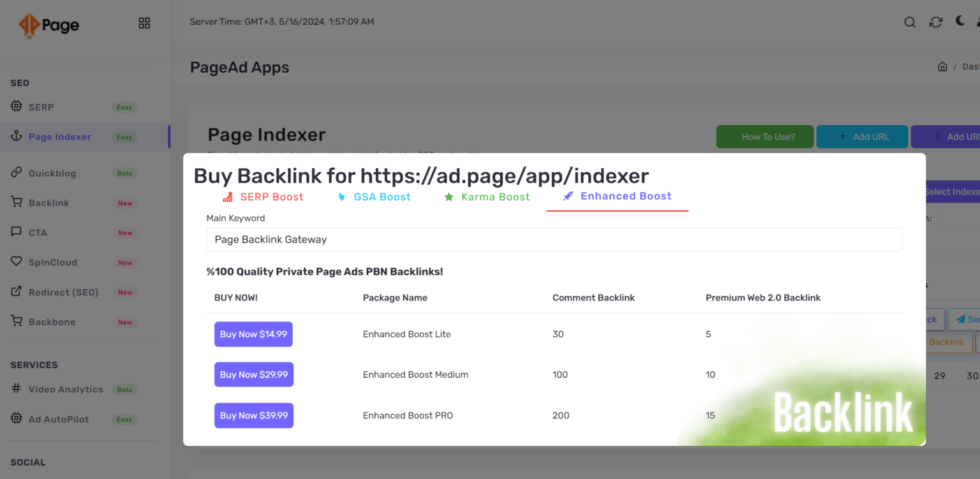Click the Main Keyword input field

click(554, 239)
